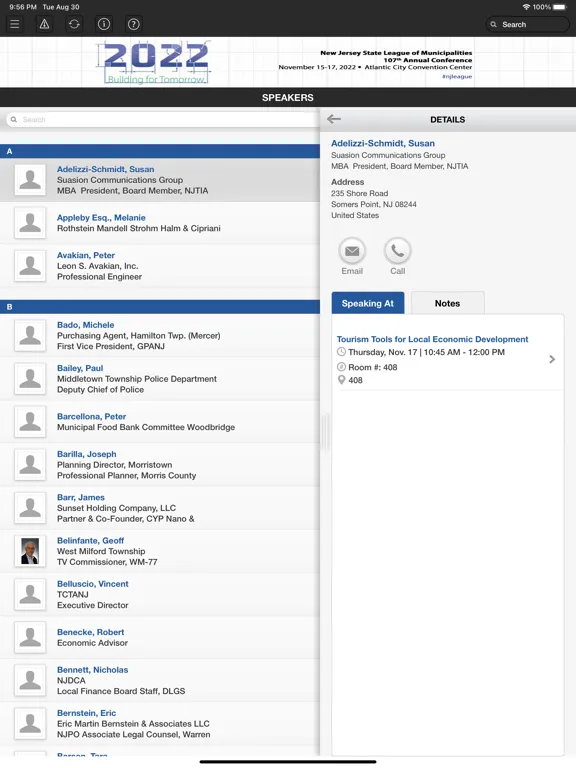Click the 235 Shore Road address line

[x=360, y=193]
